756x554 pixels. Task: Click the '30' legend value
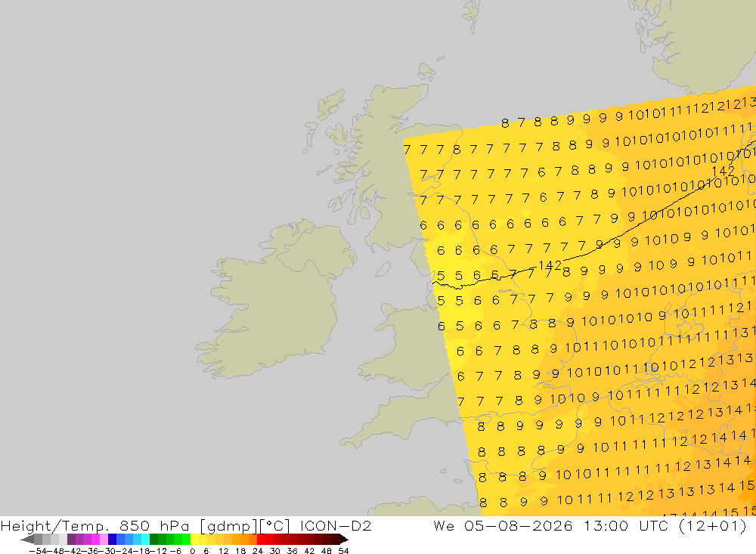(x=275, y=551)
